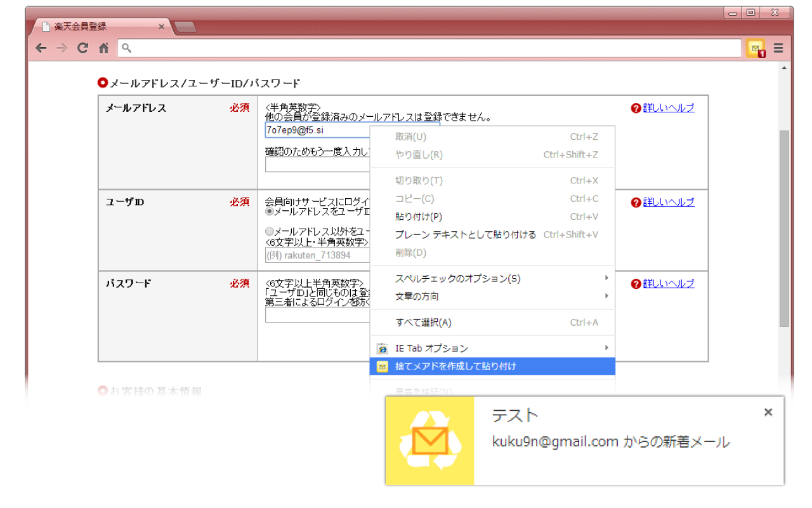Image resolution: width=812 pixels, height=508 pixels.
Task: Open 詳しいヘルプ next to パスワード
Action: [668, 283]
